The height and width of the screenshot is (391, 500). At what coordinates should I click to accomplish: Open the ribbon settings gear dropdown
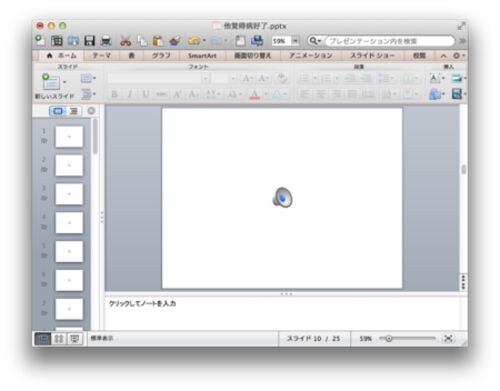tap(459, 56)
